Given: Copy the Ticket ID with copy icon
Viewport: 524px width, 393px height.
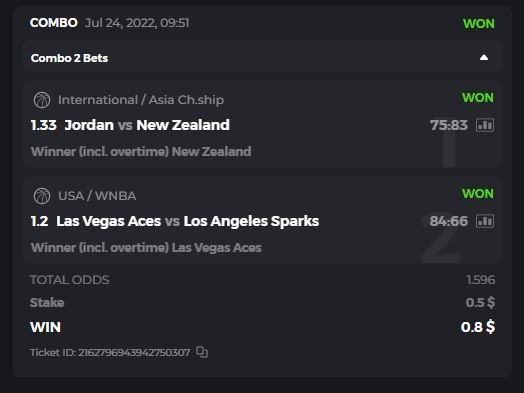Looking at the screenshot, I should pyautogui.click(x=202, y=352).
